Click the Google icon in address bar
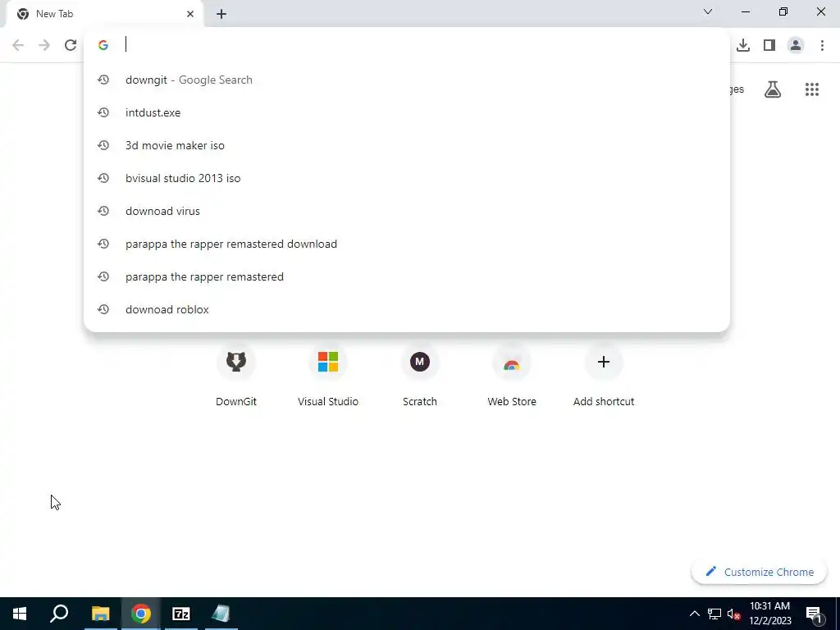Image resolution: width=840 pixels, height=630 pixels. point(103,45)
